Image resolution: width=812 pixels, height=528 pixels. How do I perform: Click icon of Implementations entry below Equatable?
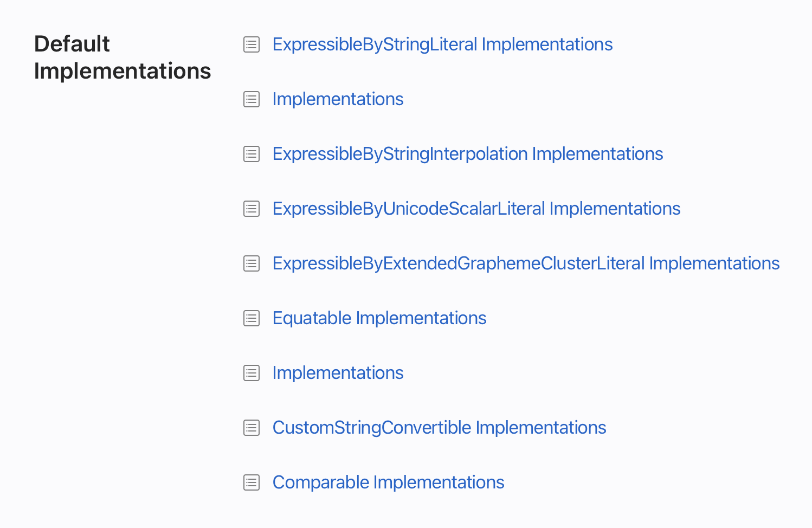tap(252, 373)
